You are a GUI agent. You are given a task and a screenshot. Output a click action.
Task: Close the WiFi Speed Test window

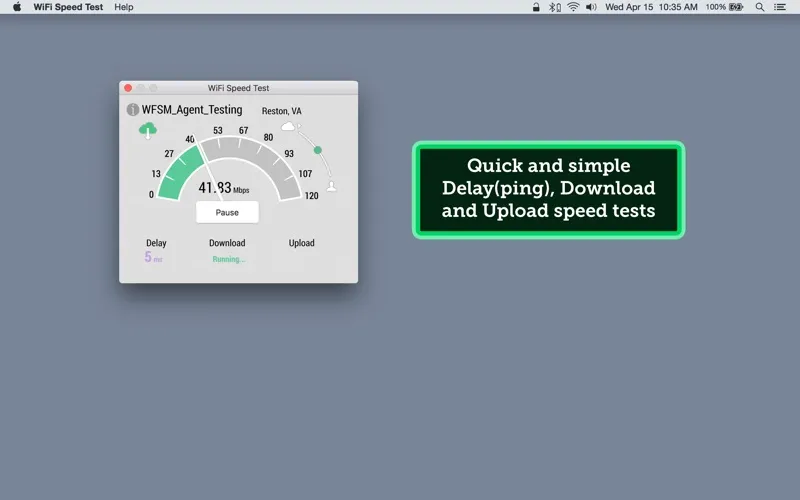(x=128, y=88)
